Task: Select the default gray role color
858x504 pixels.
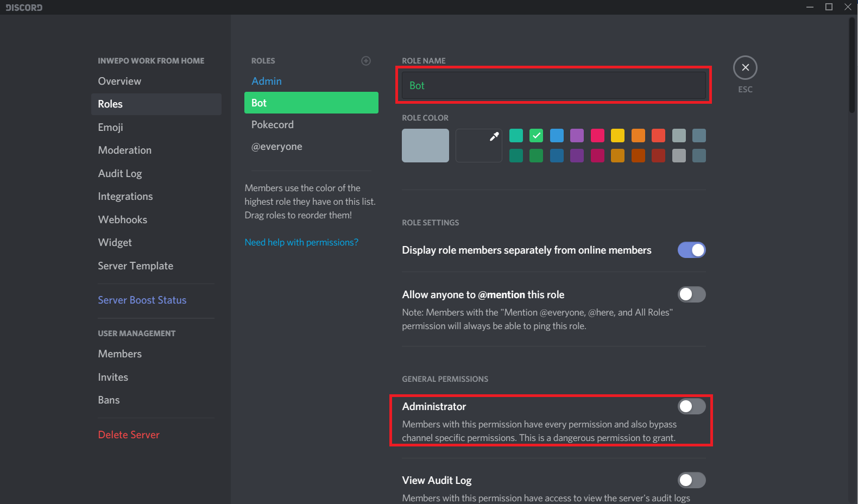Action: tap(425, 145)
